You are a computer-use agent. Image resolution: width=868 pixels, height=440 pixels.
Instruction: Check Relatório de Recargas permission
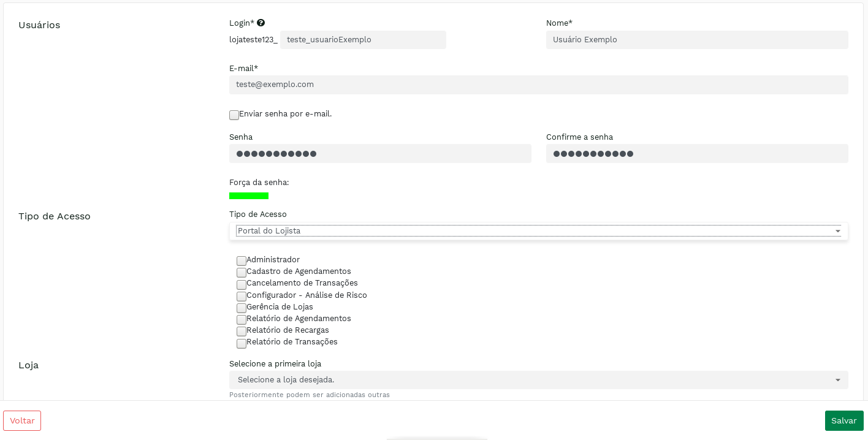(x=242, y=331)
